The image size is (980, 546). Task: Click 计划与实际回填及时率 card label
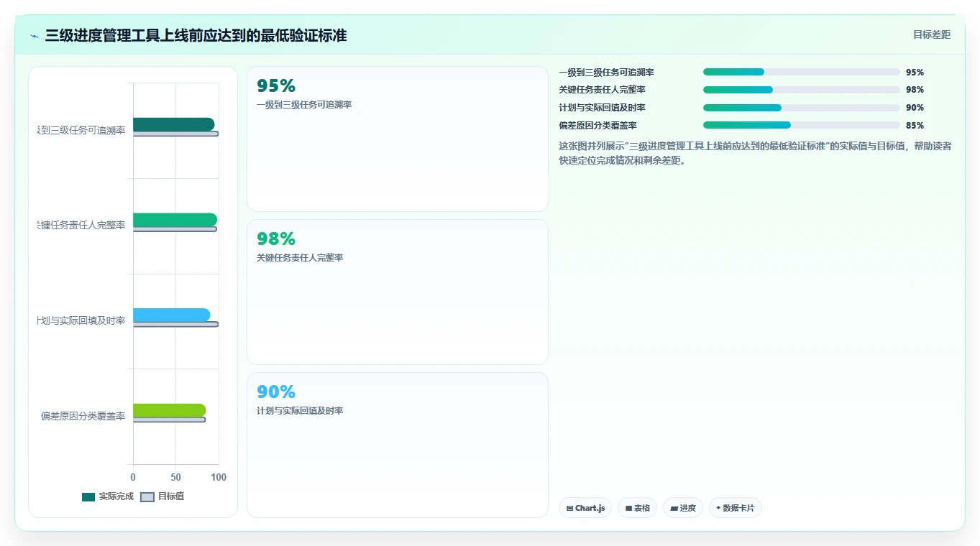pos(300,411)
